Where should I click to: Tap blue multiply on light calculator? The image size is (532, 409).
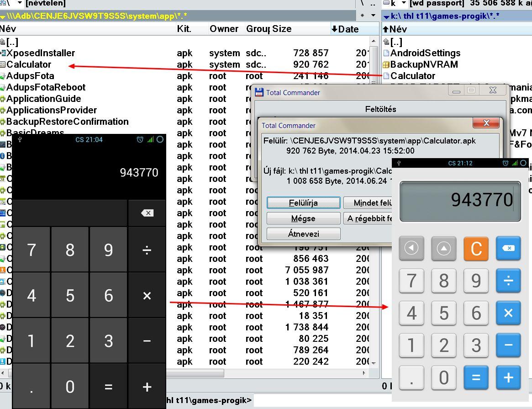click(508, 313)
